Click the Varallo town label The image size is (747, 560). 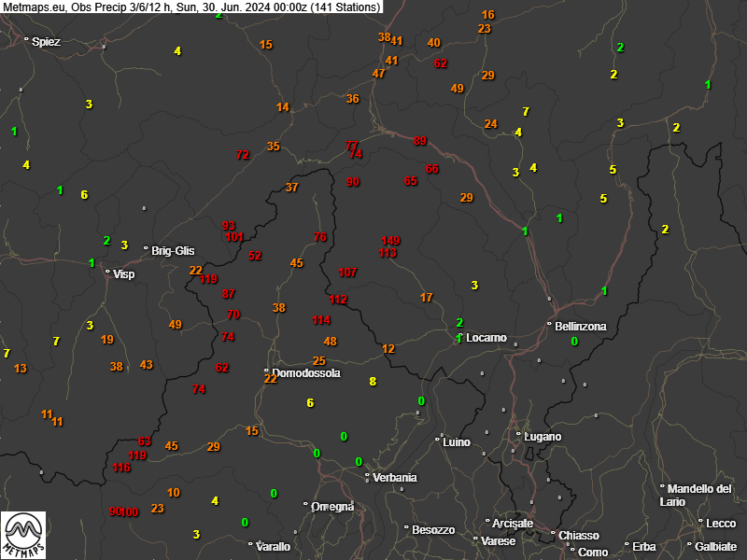(x=273, y=546)
